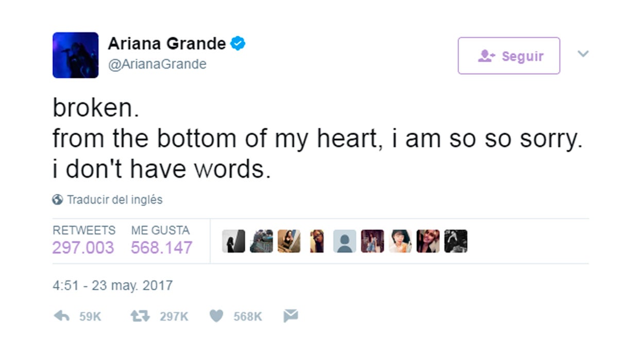The width and height of the screenshot is (644, 361).
Task: Collapse the liker avatars row
Action: [345, 241]
